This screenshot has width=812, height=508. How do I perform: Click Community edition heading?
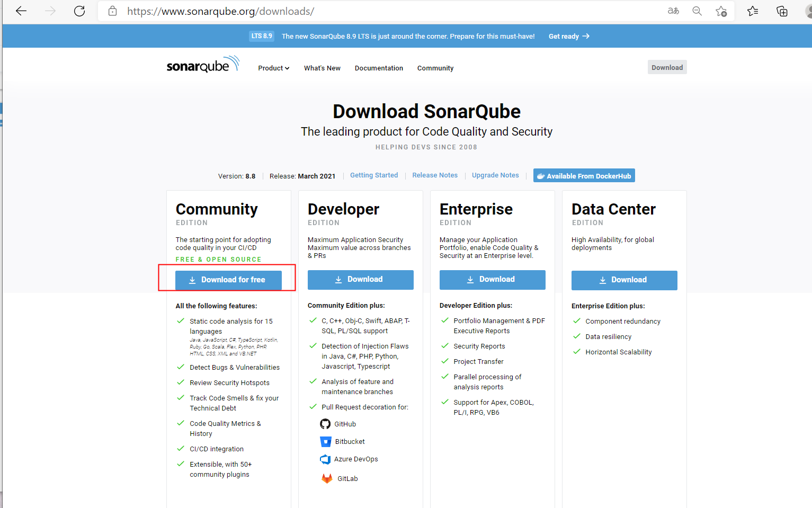click(217, 209)
